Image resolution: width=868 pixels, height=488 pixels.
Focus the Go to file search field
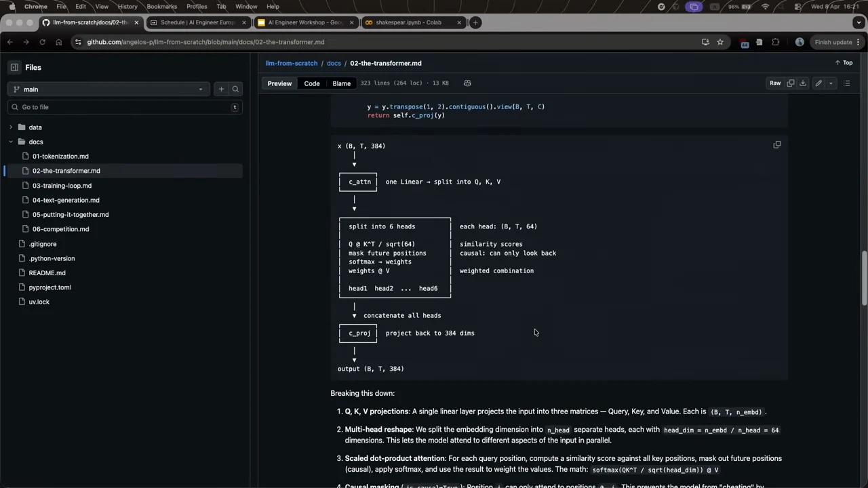124,107
